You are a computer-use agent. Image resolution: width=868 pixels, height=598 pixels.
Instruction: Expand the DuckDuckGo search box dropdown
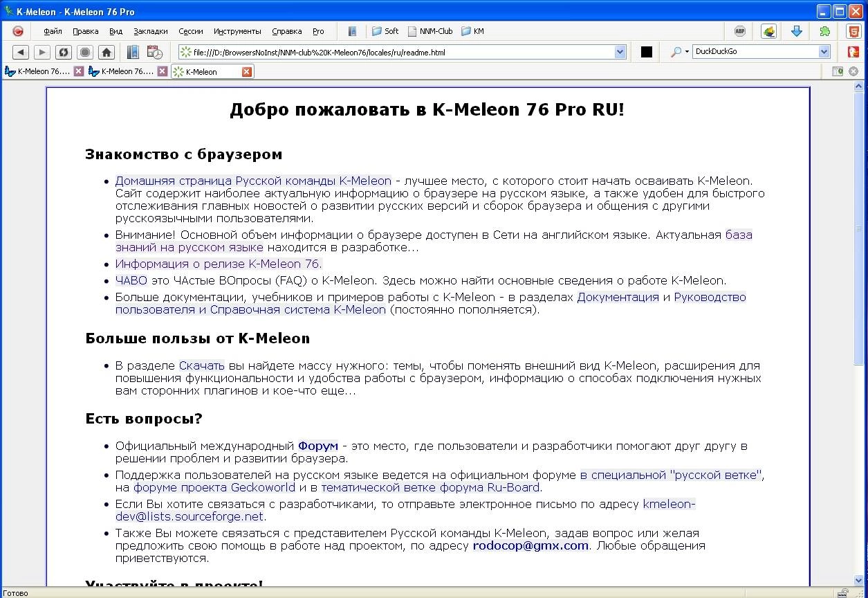[x=824, y=52]
